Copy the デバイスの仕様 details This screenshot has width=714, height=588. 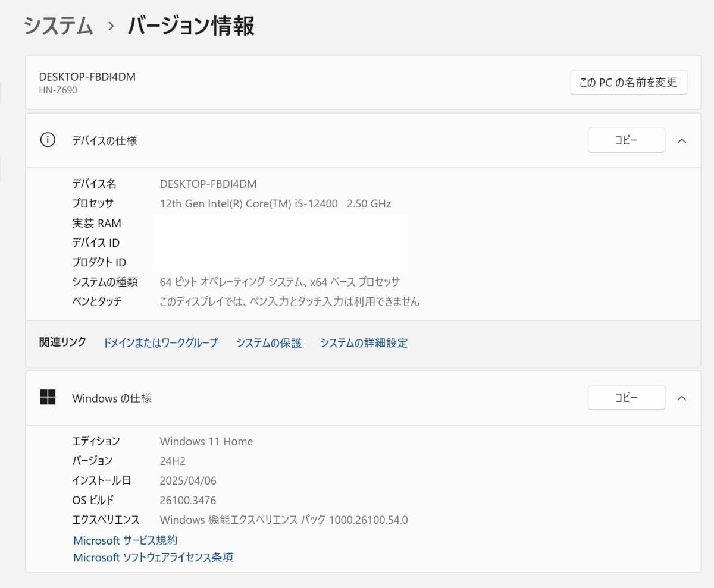pos(626,140)
